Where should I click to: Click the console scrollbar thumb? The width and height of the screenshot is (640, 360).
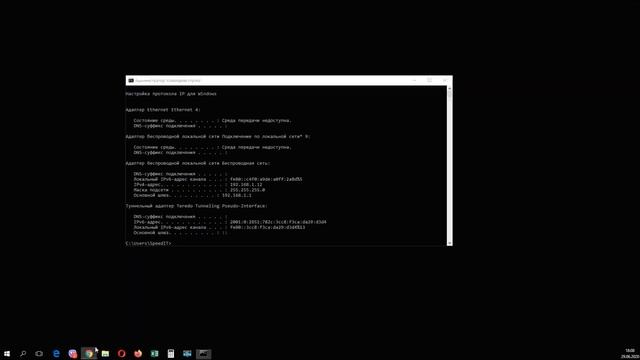coord(449,94)
